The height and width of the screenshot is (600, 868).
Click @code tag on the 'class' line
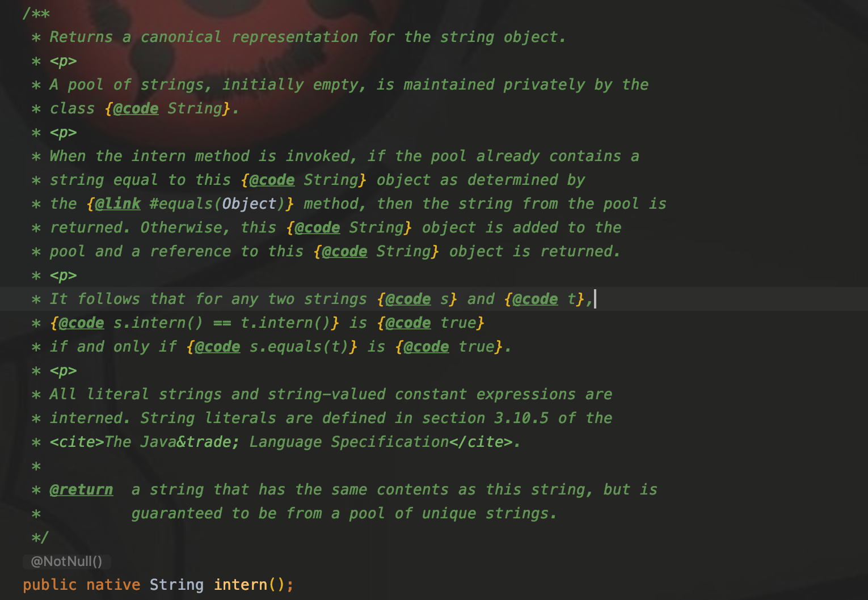click(136, 108)
